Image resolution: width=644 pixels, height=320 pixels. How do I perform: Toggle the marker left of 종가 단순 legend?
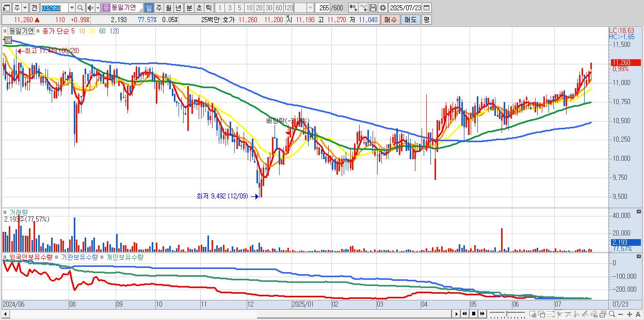39,31
